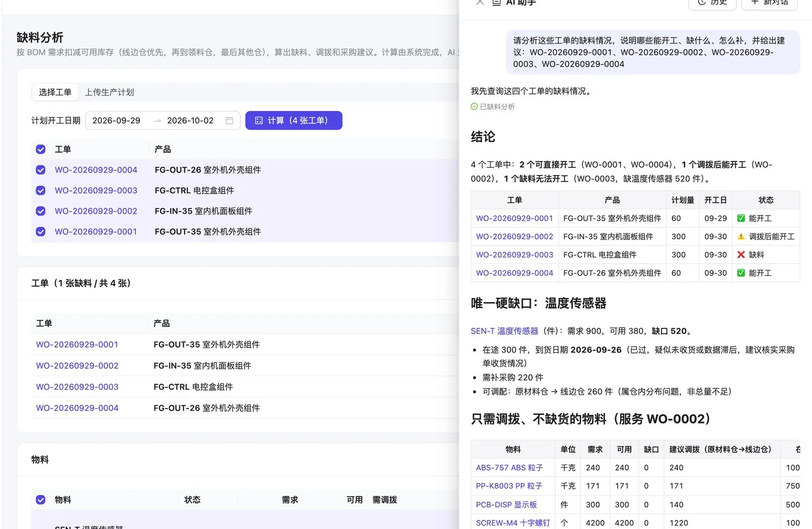
Task: Open WO-20260929-0004 link in AI conclusion table
Action: pos(515,273)
